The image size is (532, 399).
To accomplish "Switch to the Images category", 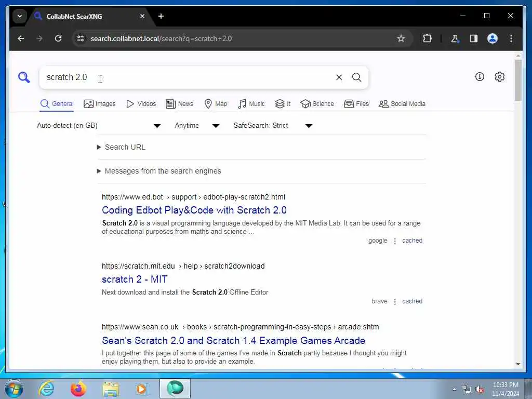I will coord(99,104).
